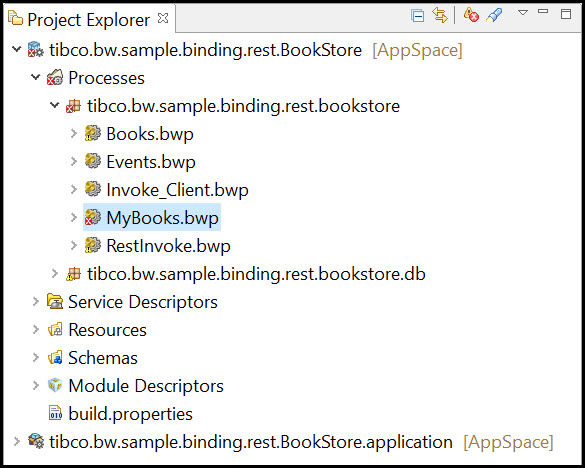
Task: Select RestInvoke.bwp in the tree
Action: pyautogui.click(x=169, y=246)
